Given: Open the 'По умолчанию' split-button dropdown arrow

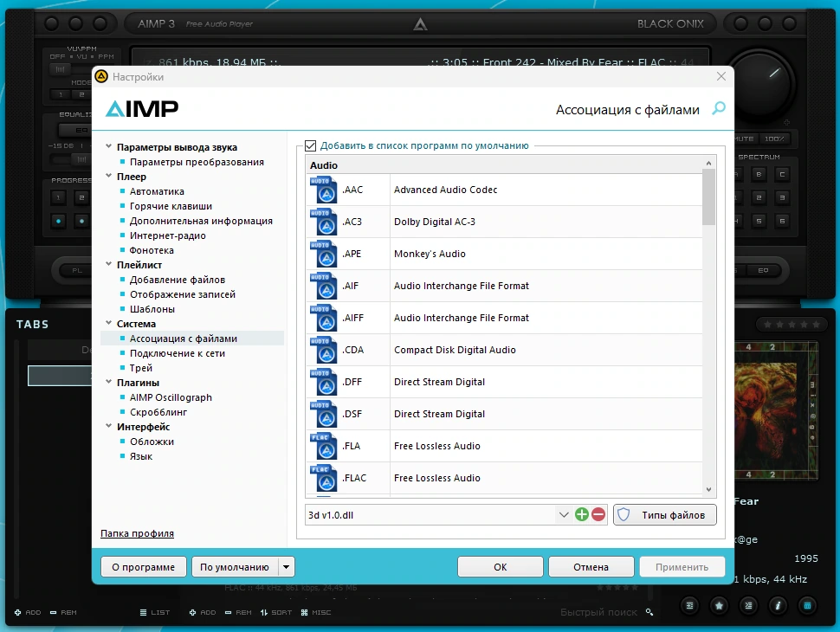Looking at the screenshot, I should pos(287,567).
